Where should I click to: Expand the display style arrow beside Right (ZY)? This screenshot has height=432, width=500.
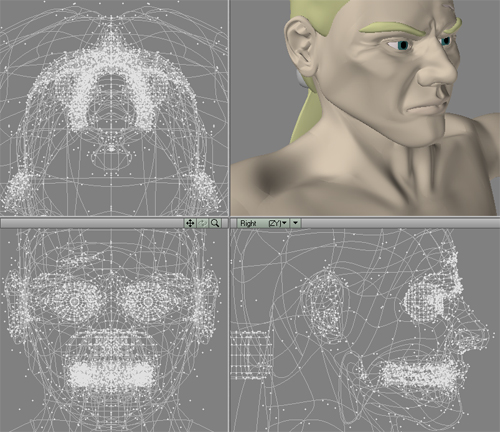(296, 223)
